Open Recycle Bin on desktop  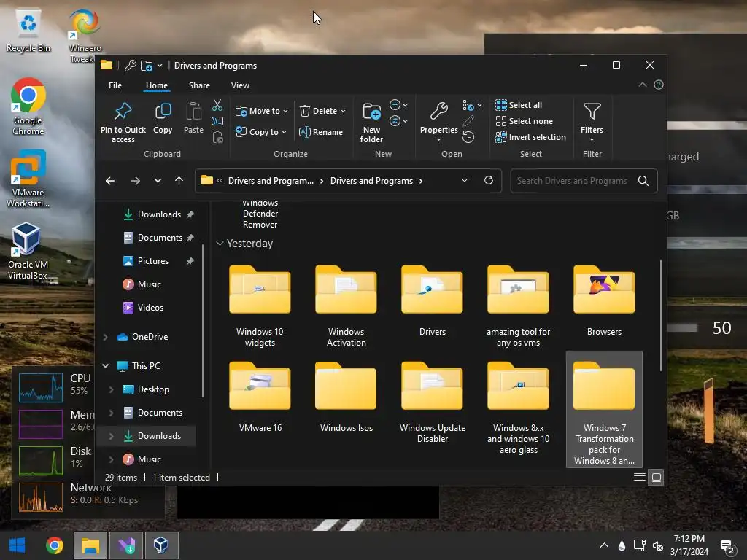coord(28,31)
